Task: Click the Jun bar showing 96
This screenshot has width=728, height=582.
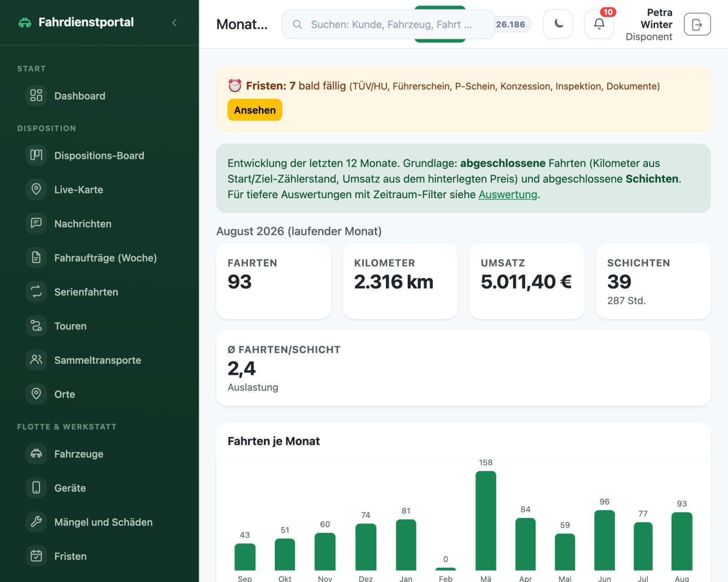Action: (x=604, y=540)
